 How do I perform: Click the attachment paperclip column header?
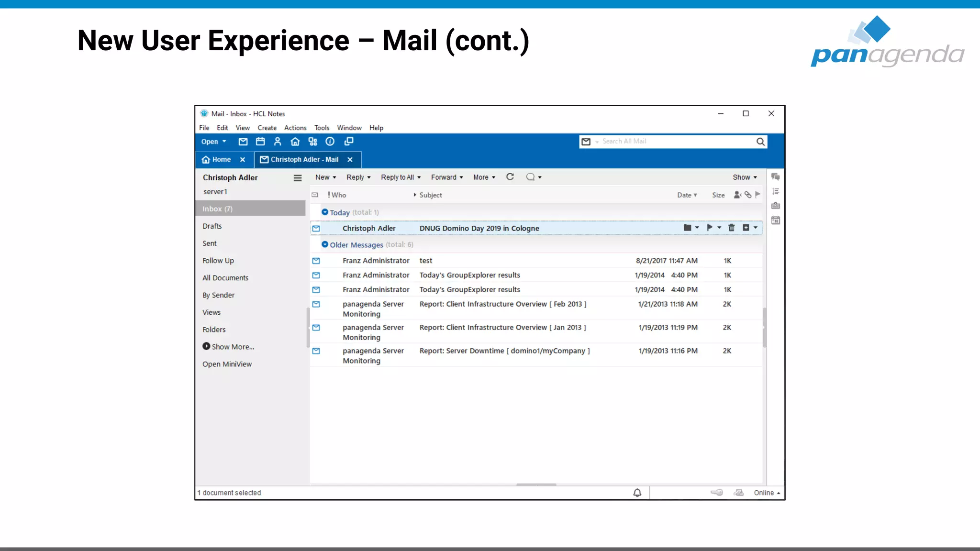click(x=748, y=195)
